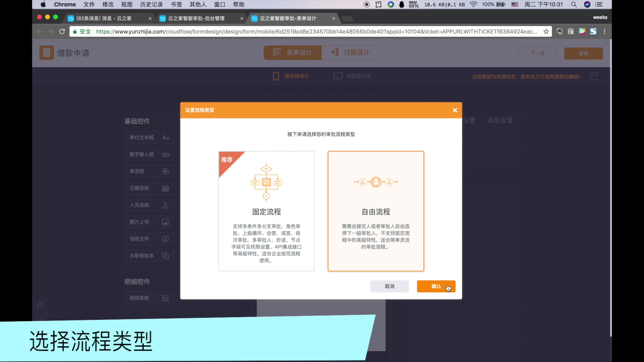The image size is (644, 362).
Task: Switch to 过程设计 tab
Action: 350,53
